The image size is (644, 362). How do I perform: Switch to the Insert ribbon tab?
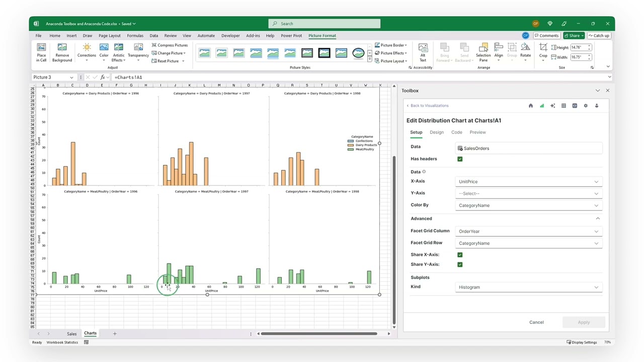pyautogui.click(x=71, y=36)
